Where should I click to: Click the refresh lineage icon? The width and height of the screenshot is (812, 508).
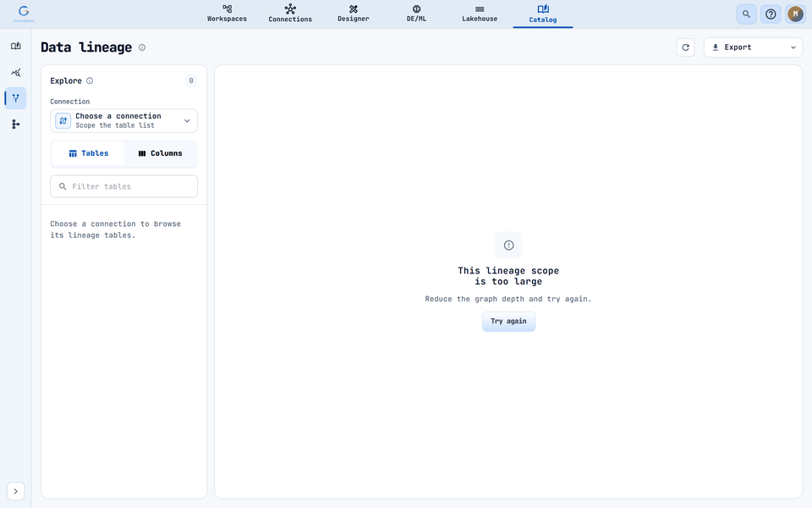[x=686, y=47]
